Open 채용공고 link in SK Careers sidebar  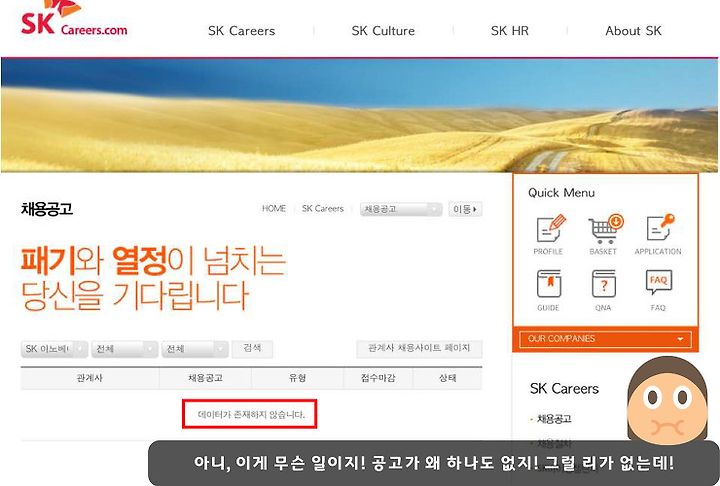[x=554, y=419]
